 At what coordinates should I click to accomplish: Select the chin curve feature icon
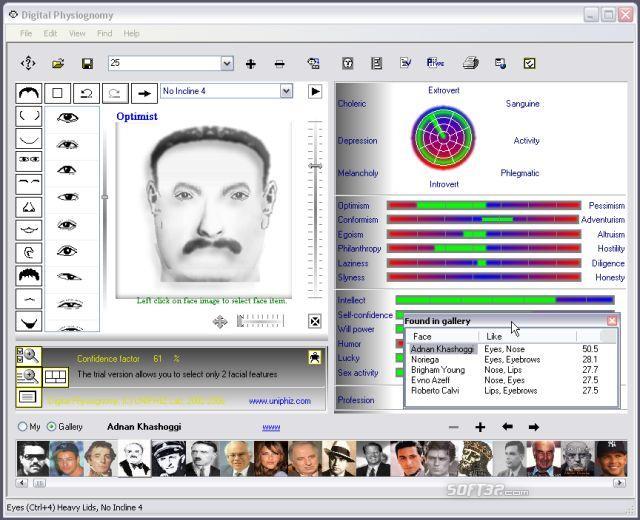click(29, 139)
